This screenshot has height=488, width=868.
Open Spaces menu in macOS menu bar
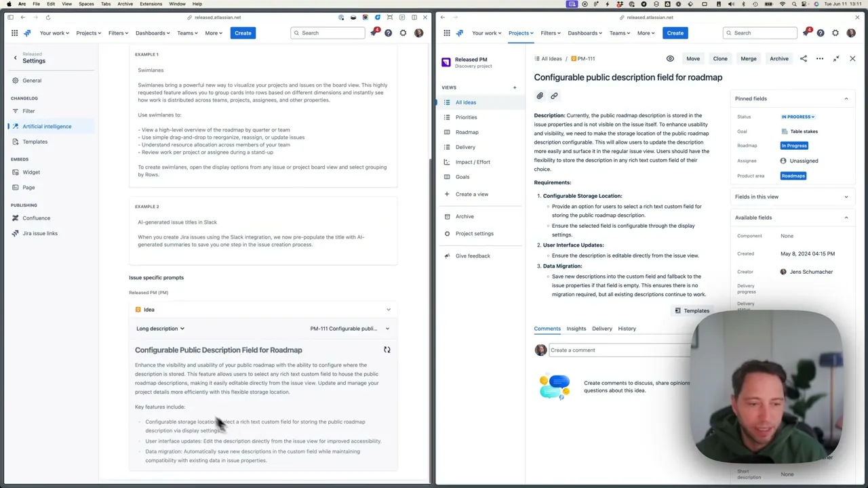[x=86, y=4]
